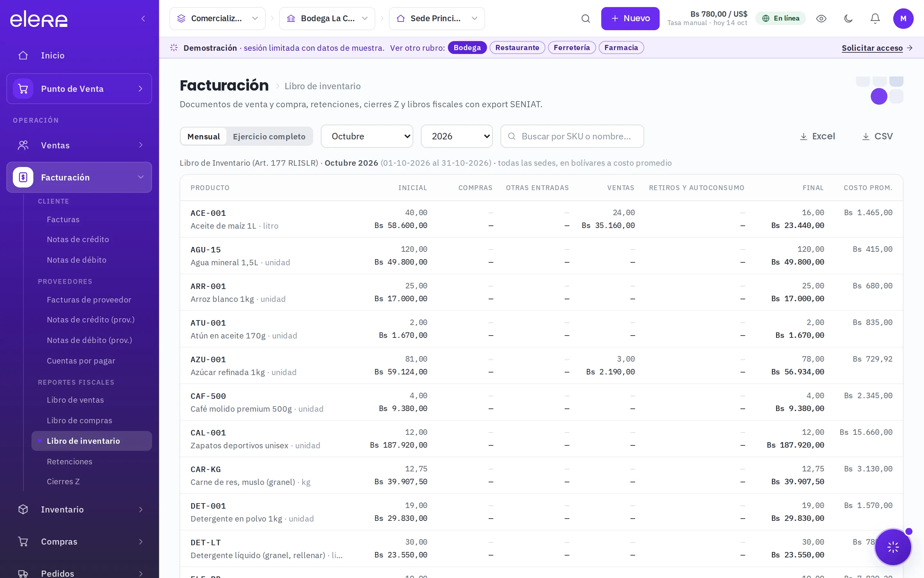Click the CSV download icon

pos(866,136)
